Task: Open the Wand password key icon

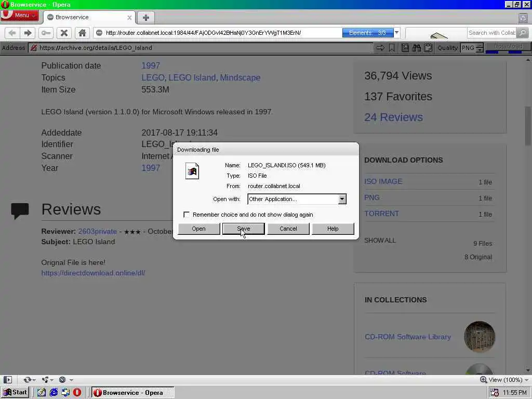Action: [46, 33]
